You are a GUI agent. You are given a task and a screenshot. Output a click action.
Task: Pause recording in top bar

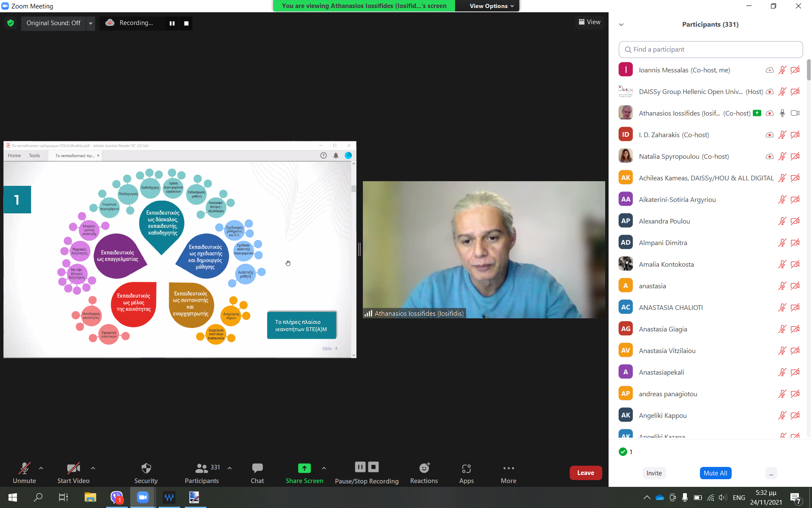coord(172,23)
